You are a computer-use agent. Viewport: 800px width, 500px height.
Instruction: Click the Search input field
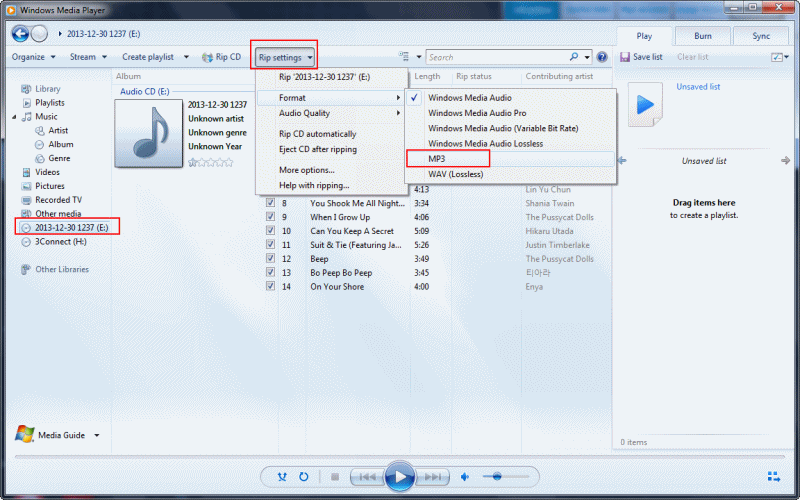click(x=497, y=57)
